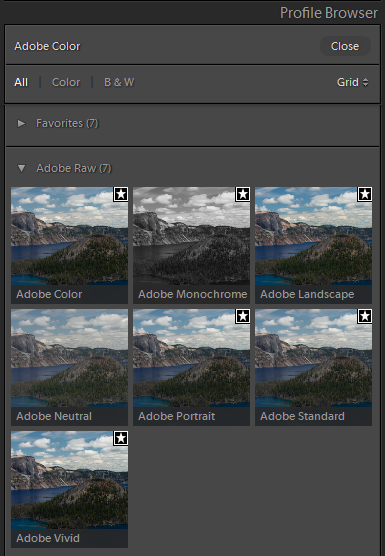Close the Profile Browser
Image resolution: width=385 pixels, height=556 pixels.
coord(345,46)
